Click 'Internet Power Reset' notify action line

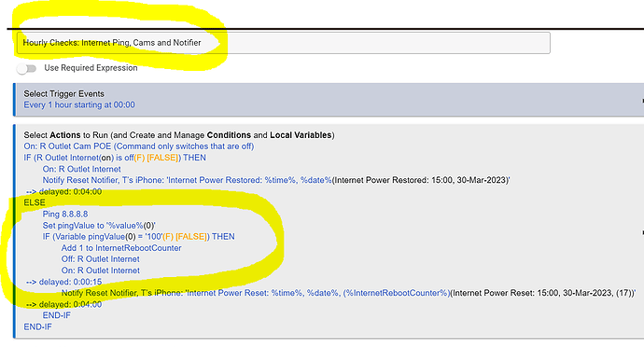(x=348, y=293)
